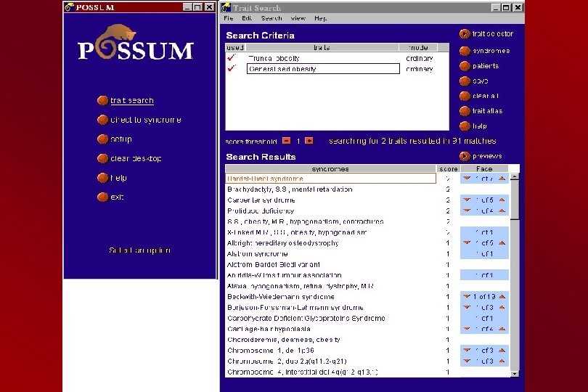Click the clear all button icon
This screenshot has width=588, height=392.
click(465, 96)
